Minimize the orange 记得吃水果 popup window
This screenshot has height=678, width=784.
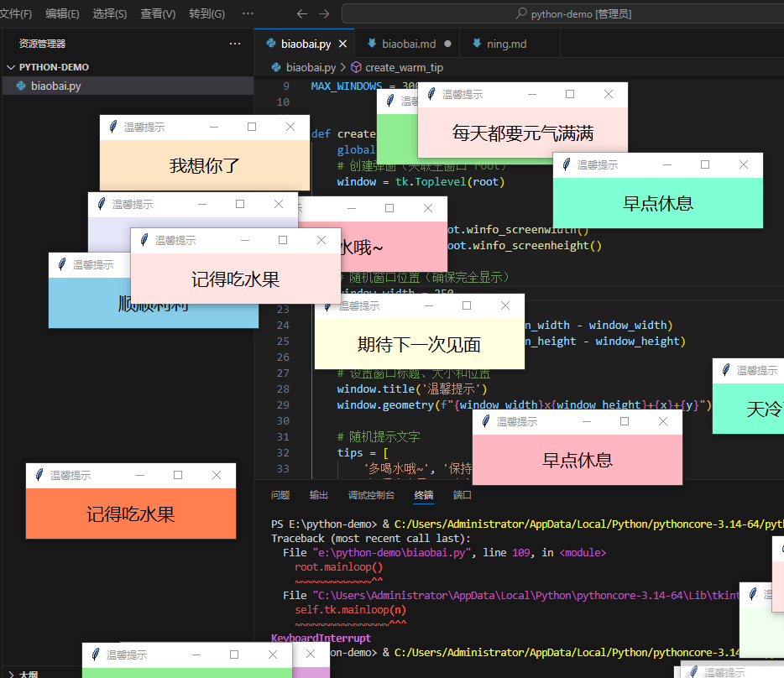(x=140, y=475)
